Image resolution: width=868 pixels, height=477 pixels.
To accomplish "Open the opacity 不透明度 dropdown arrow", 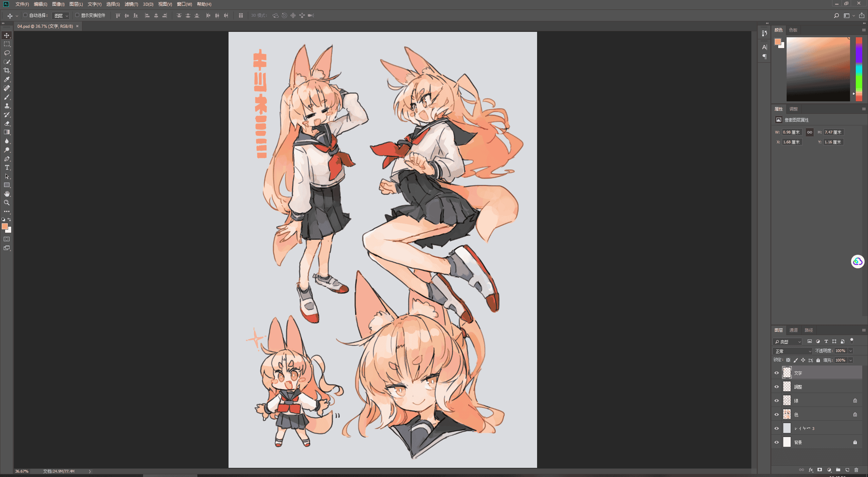I will tap(851, 351).
